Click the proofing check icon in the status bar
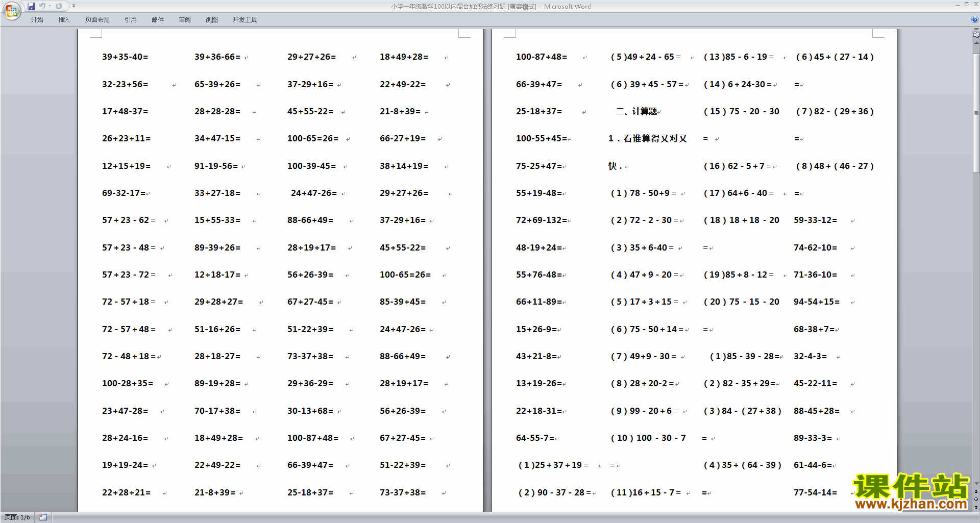The width and height of the screenshot is (980, 523). point(43,517)
